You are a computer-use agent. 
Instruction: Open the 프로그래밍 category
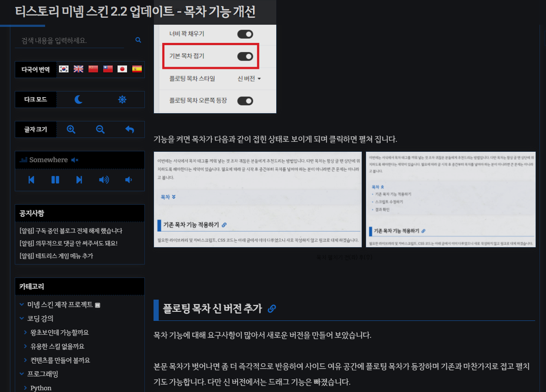[43, 374]
